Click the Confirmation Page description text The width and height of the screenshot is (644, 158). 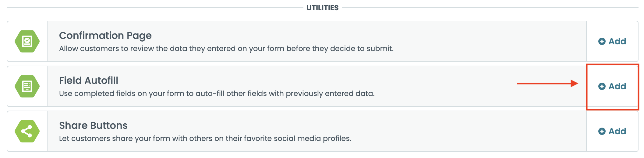(x=226, y=49)
